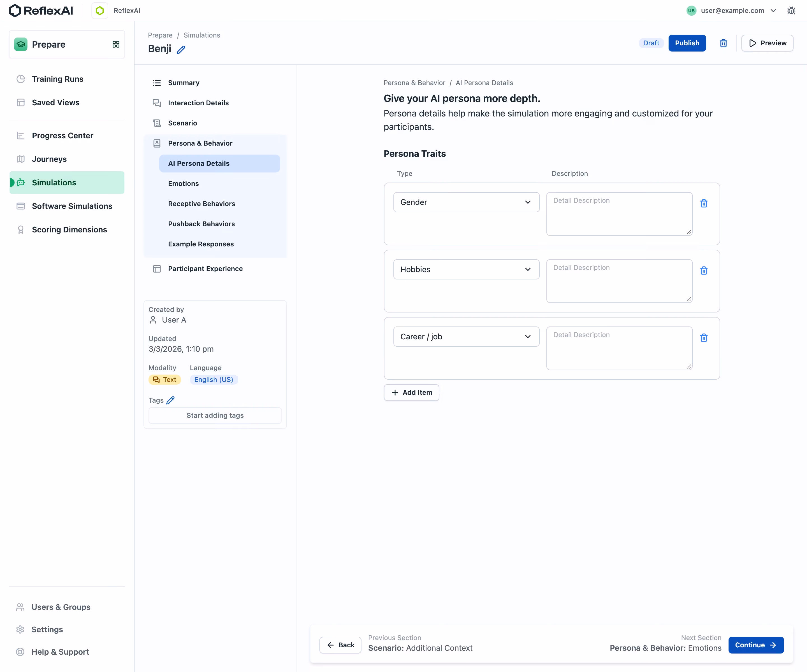The height and width of the screenshot is (672, 807).
Task: Select Pushback Behaviors subsection
Action: pos(219,224)
